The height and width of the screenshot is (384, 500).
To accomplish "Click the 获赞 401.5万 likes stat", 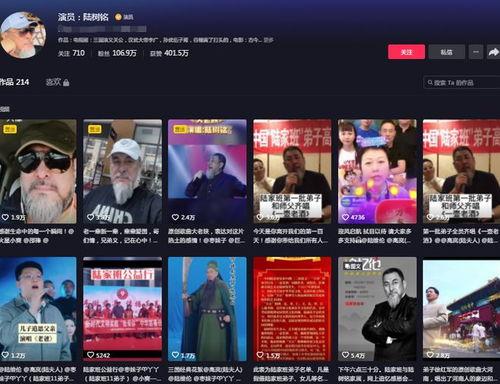I will pyautogui.click(x=169, y=53).
